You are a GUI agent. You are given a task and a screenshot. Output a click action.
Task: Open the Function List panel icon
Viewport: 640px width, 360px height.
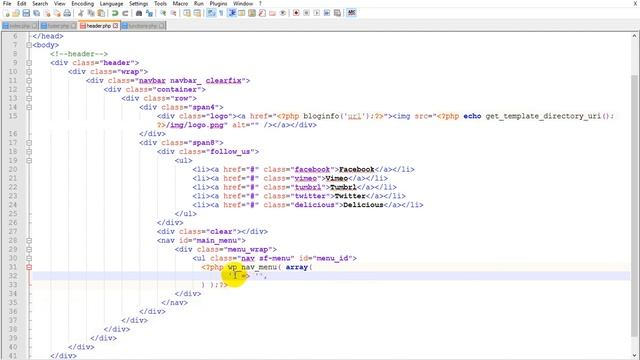pos(262,13)
